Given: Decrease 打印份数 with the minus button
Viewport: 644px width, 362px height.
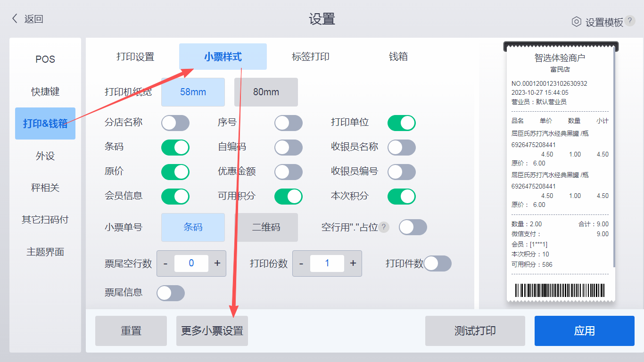Looking at the screenshot, I should (x=301, y=263).
